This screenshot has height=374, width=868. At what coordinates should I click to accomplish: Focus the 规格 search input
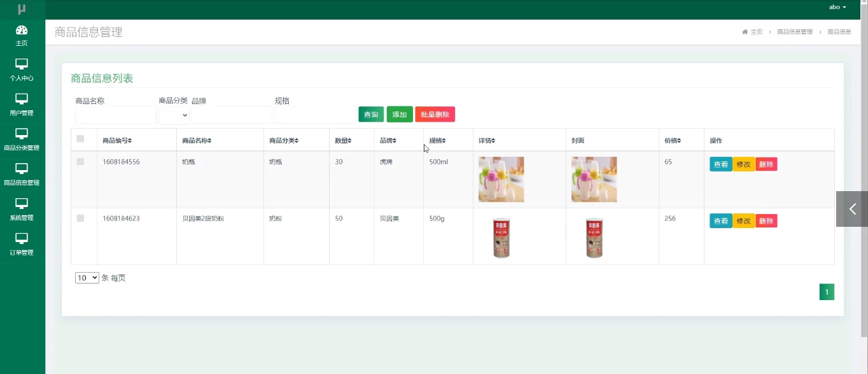(316, 115)
